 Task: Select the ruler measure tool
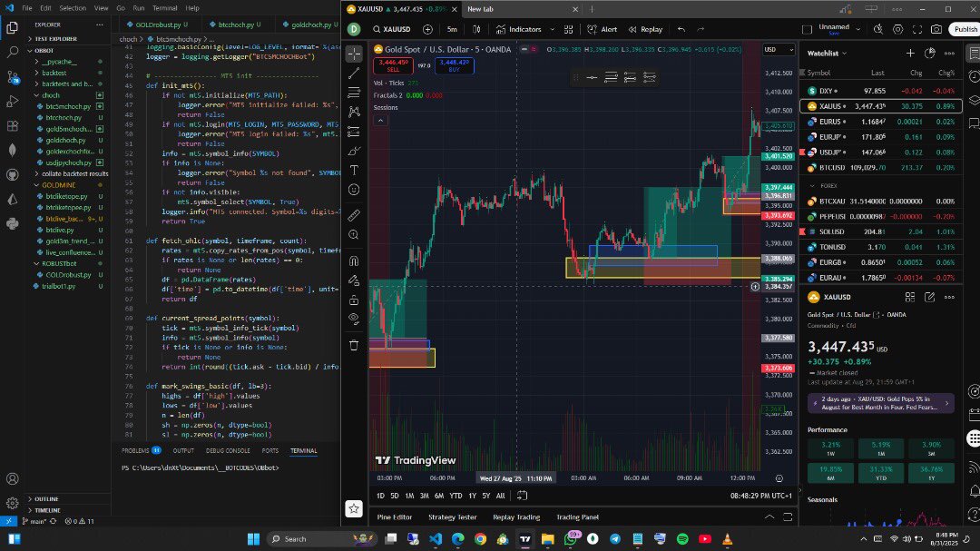click(354, 216)
